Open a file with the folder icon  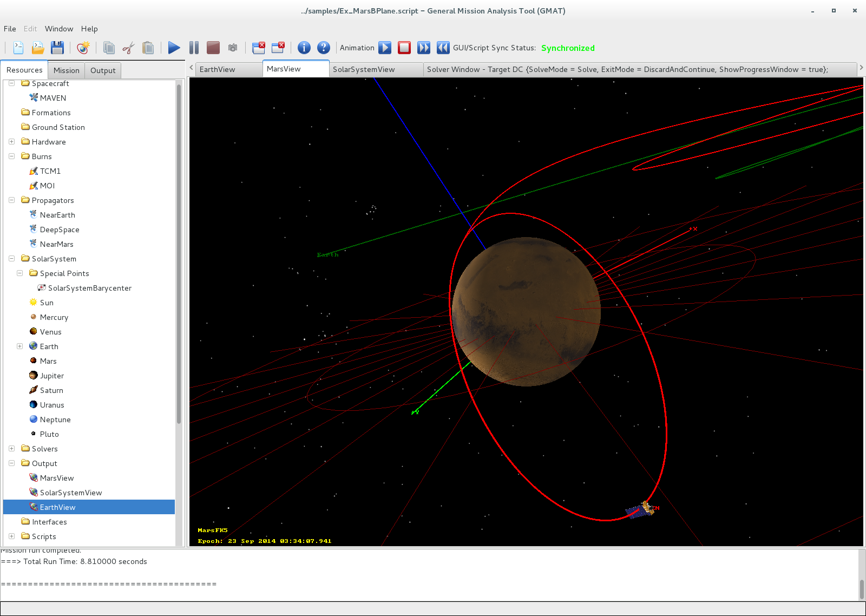click(38, 48)
